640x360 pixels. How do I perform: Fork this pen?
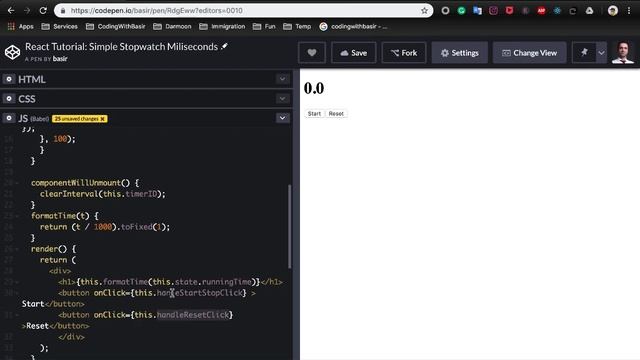point(404,53)
